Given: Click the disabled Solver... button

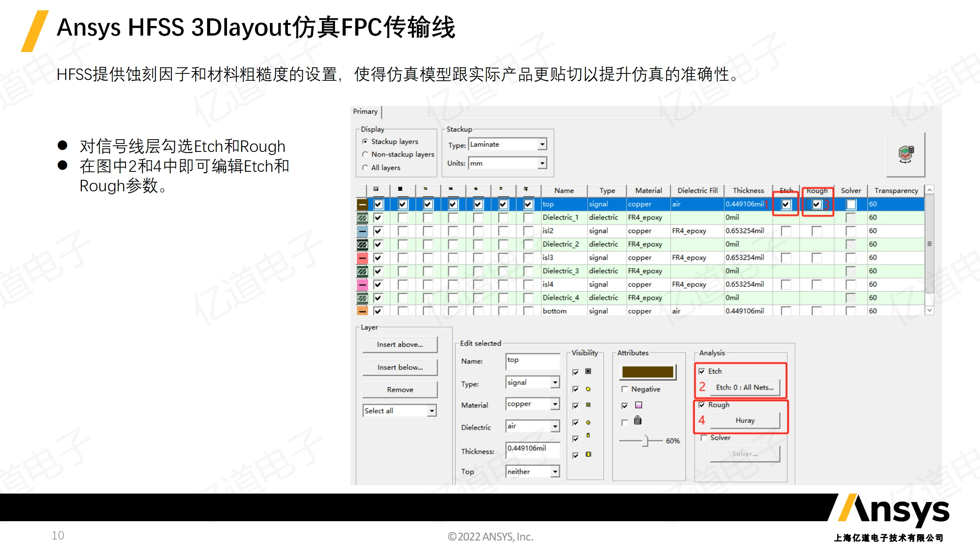Looking at the screenshot, I should (x=745, y=454).
